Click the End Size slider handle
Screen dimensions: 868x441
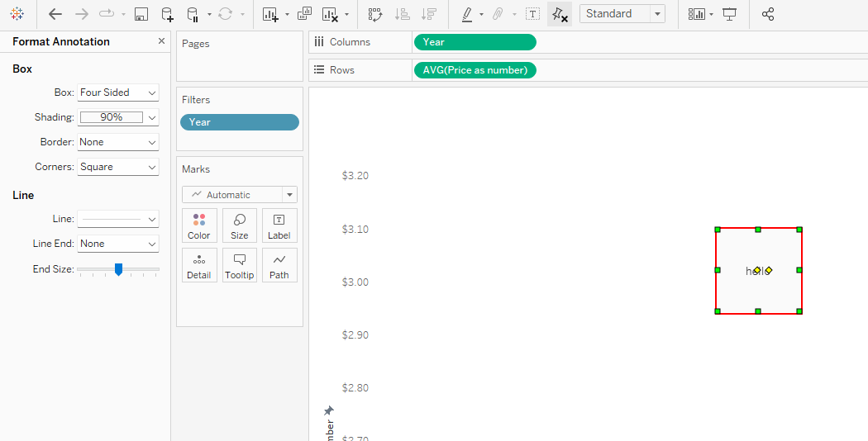tap(118, 269)
